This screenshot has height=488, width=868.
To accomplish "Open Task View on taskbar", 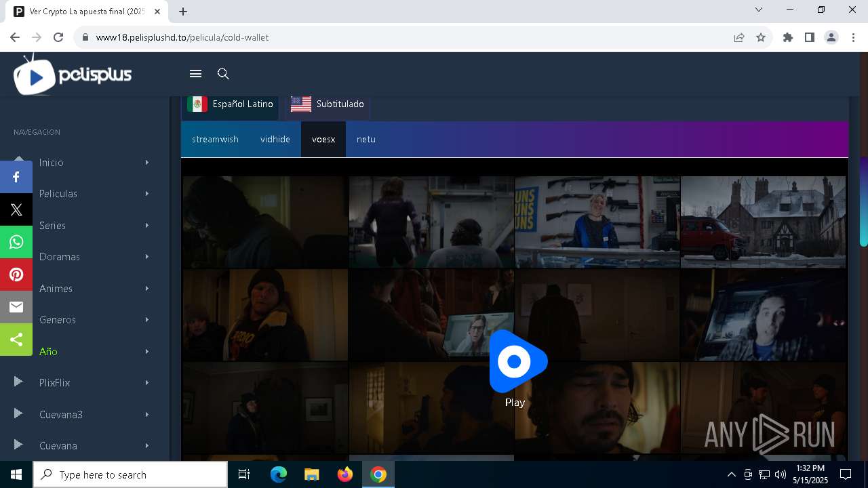I will [x=244, y=474].
